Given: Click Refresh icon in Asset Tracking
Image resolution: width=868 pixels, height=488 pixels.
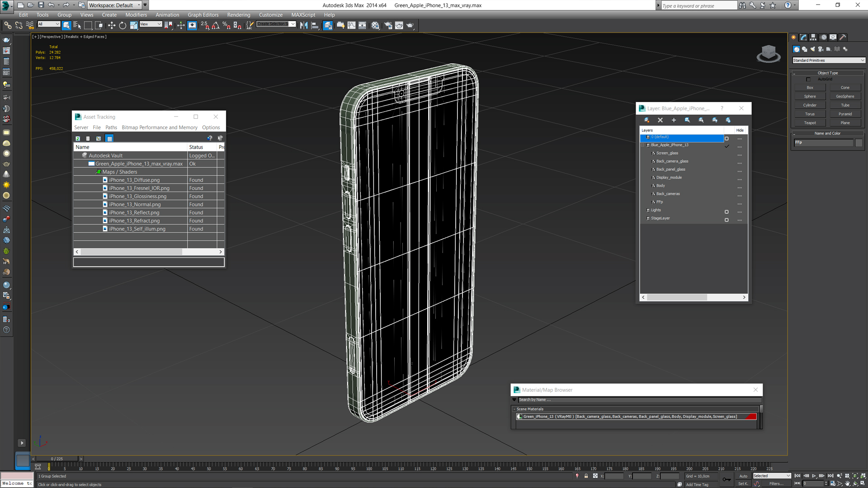Looking at the screenshot, I should point(78,139).
